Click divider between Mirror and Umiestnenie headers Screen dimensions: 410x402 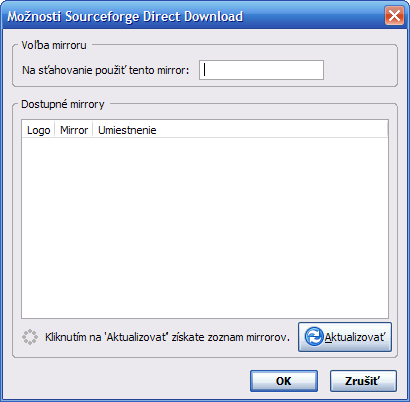coord(93,130)
